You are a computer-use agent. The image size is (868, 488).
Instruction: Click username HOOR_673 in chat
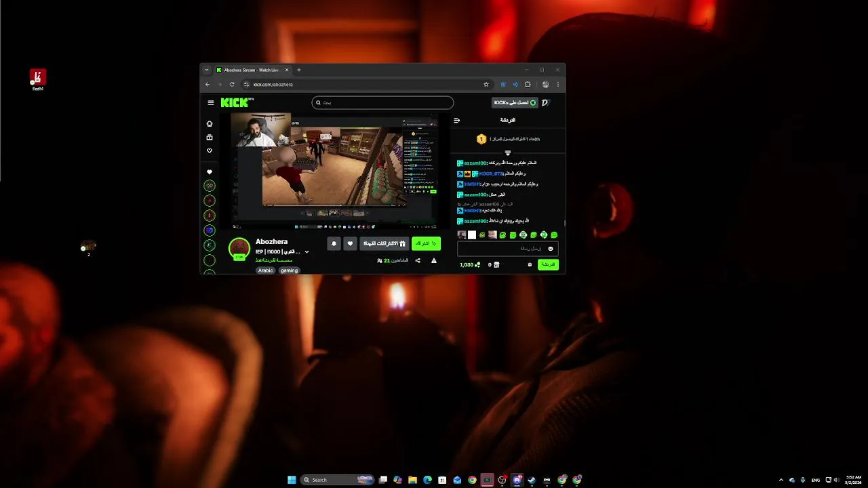[x=491, y=174]
